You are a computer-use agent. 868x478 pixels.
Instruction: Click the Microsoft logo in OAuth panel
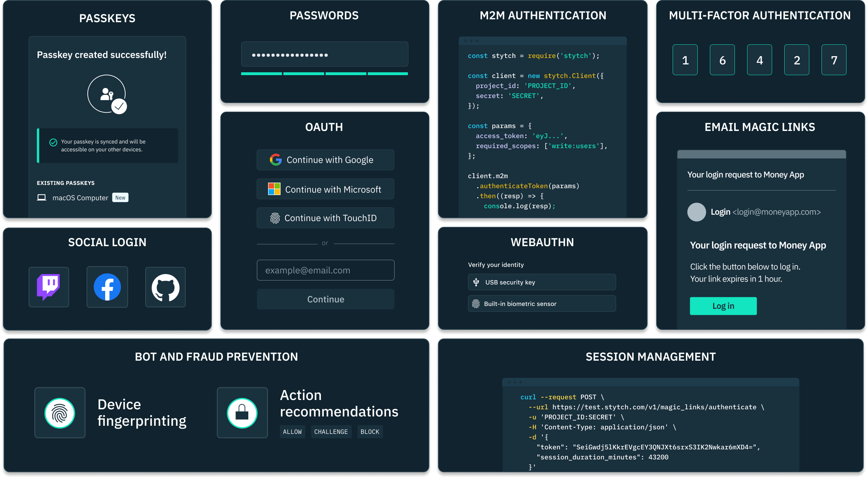click(274, 189)
